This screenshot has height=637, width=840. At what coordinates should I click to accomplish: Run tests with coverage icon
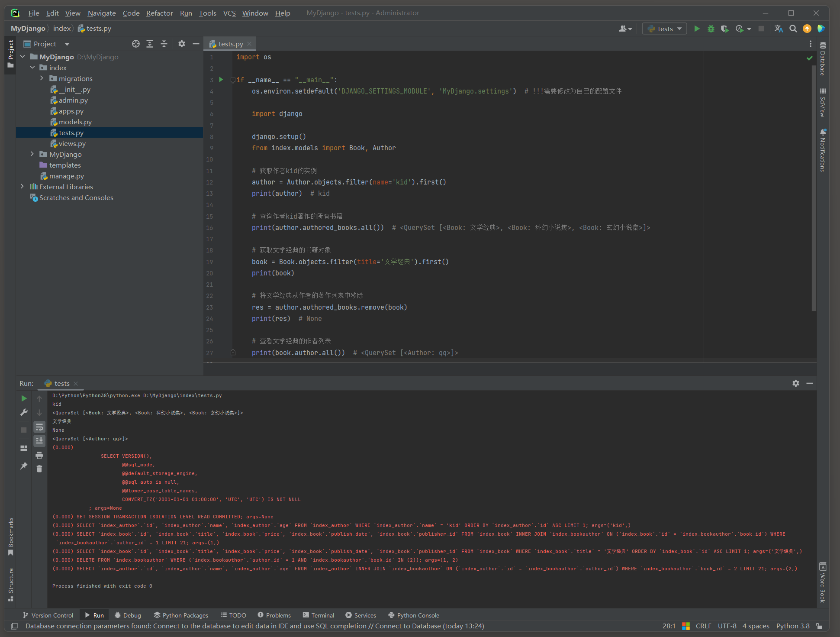tap(724, 29)
